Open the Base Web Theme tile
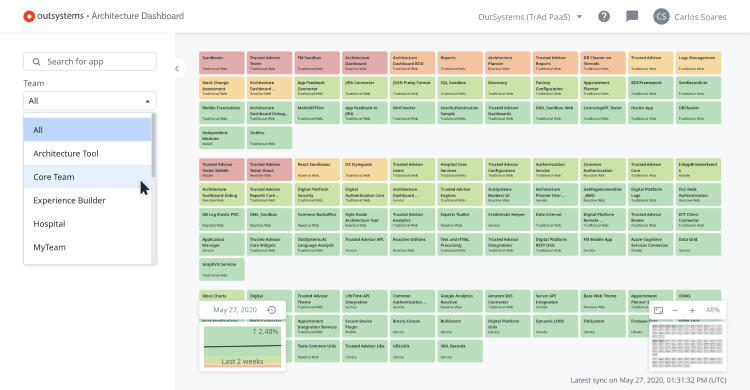Screen dimensions: 750x390 (603, 301)
